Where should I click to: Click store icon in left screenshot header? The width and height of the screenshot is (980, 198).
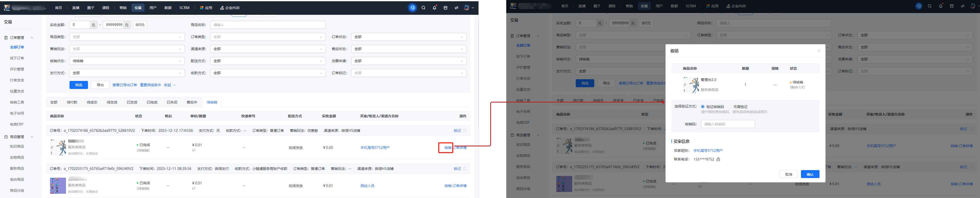click(445, 8)
